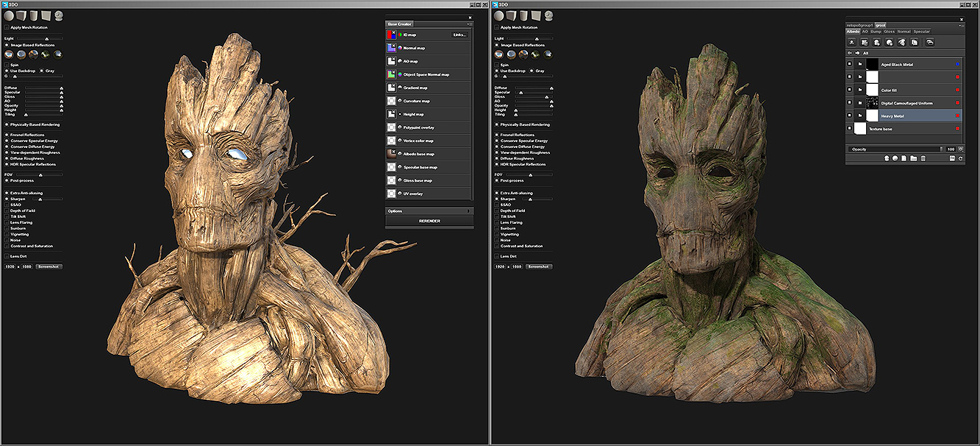Click new folder icon at layers bottom
Image resolution: width=980 pixels, height=446 pixels.
click(913, 158)
